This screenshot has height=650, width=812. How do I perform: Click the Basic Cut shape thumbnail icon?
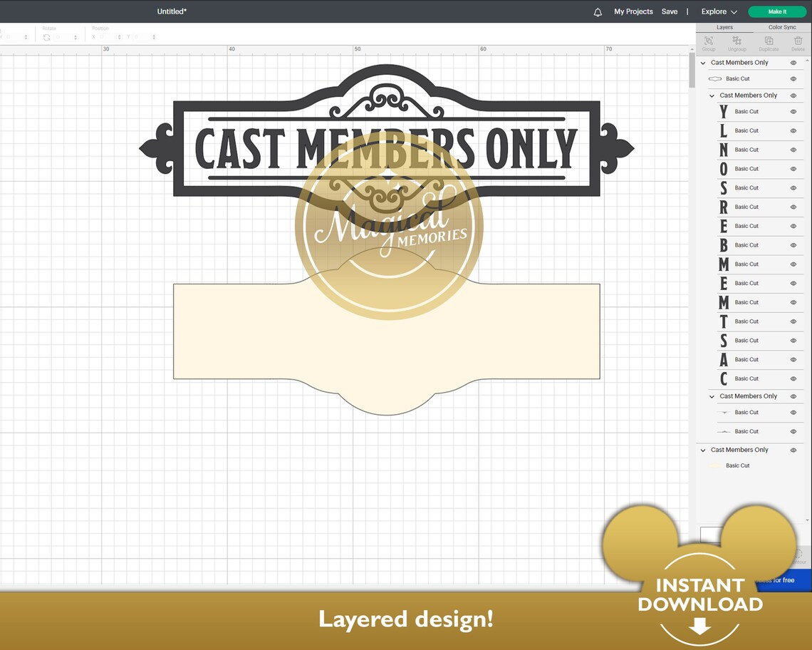pyautogui.click(x=715, y=78)
